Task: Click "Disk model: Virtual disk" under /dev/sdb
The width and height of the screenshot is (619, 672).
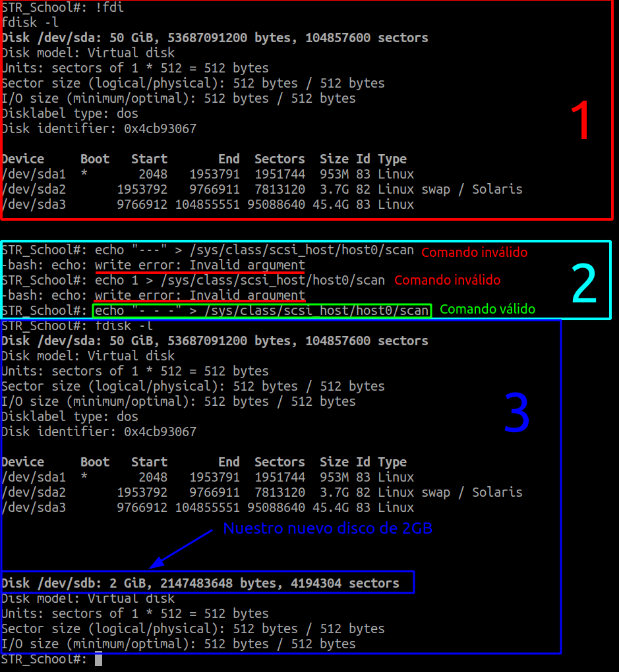Action: 88,598
